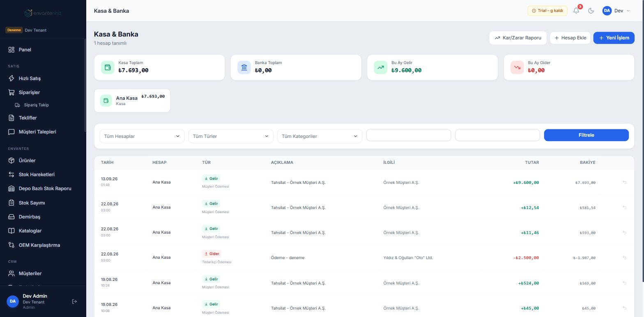The width and height of the screenshot is (644, 317).
Task: Click the Demirbaş icon in sidebar
Action: [x=11, y=217]
